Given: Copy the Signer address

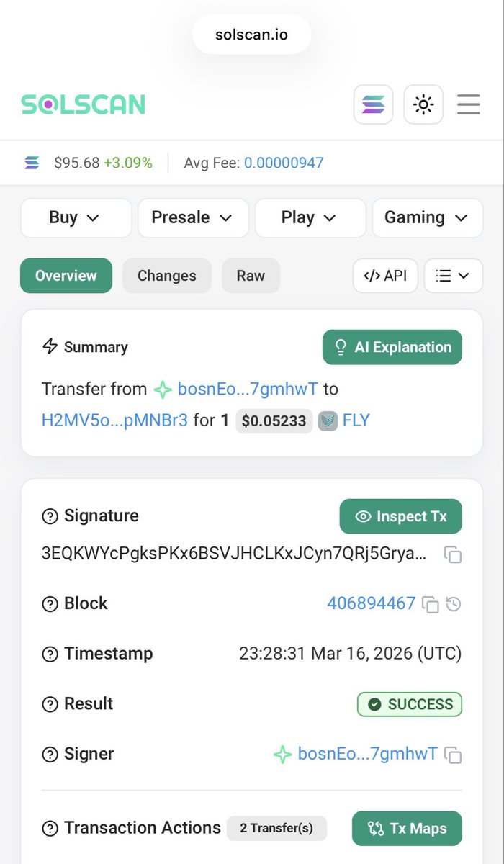Looking at the screenshot, I should (x=453, y=755).
